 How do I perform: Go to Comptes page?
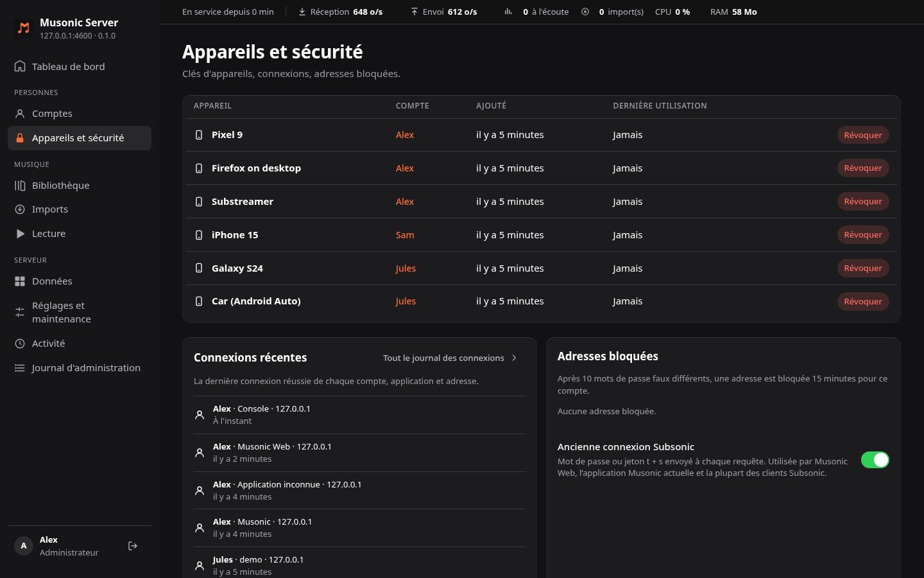coord(80,114)
